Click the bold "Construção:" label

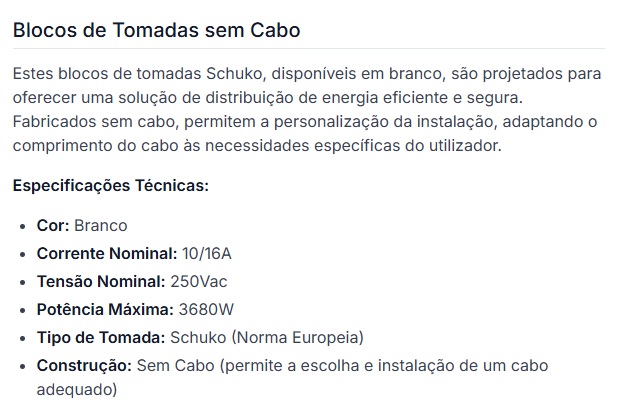(84, 366)
